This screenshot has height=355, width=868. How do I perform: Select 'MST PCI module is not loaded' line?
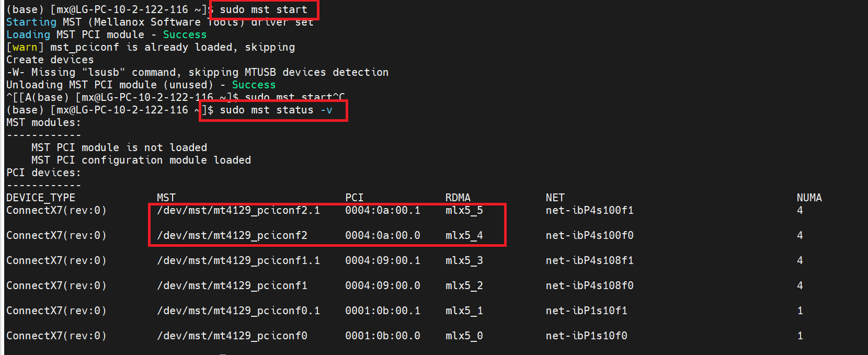(x=119, y=148)
